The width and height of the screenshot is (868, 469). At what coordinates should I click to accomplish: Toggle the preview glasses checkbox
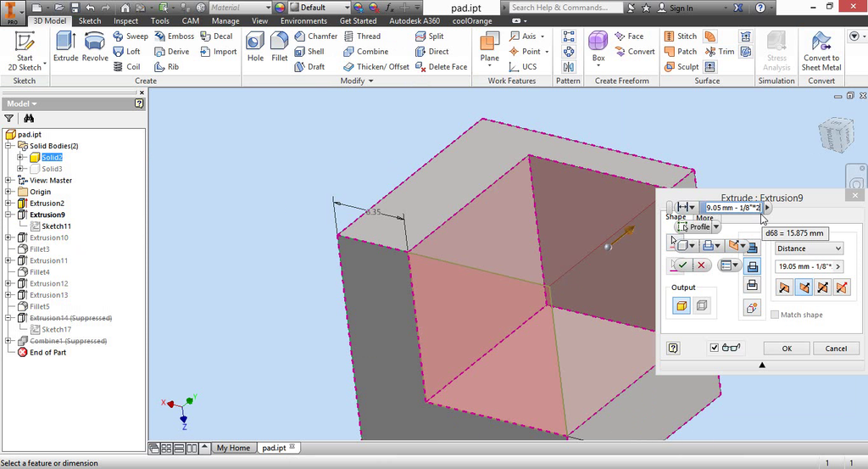tap(714, 348)
